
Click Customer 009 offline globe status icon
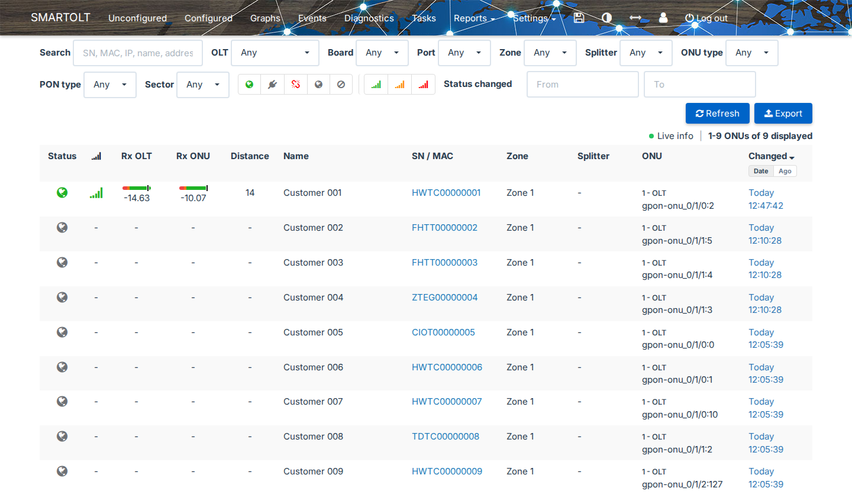click(x=62, y=471)
